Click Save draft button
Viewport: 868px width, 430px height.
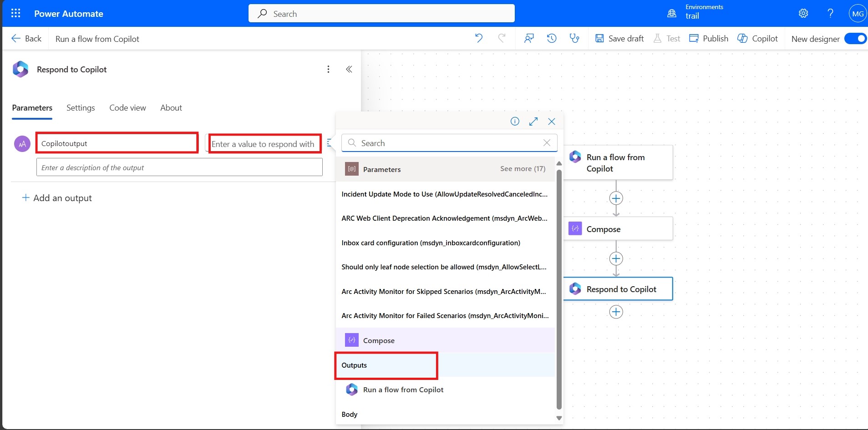pyautogui.click(x=619, y=39)
